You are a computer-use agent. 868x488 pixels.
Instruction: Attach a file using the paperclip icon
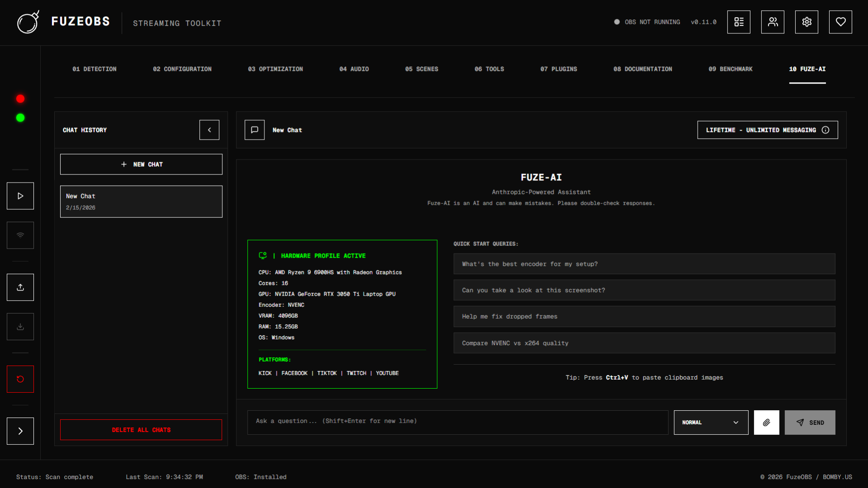[x=766, y=422]
